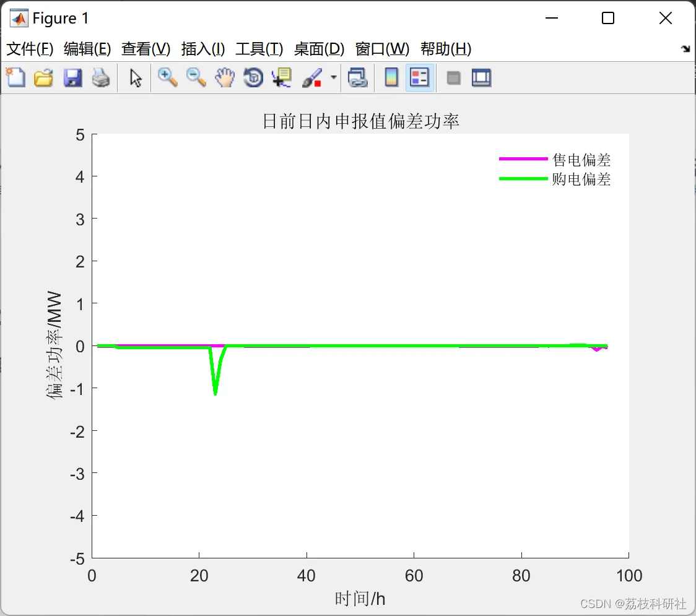Select the Pan hand tool
Viewport: 696px width, 616px height.
click(x=225, y=77)
